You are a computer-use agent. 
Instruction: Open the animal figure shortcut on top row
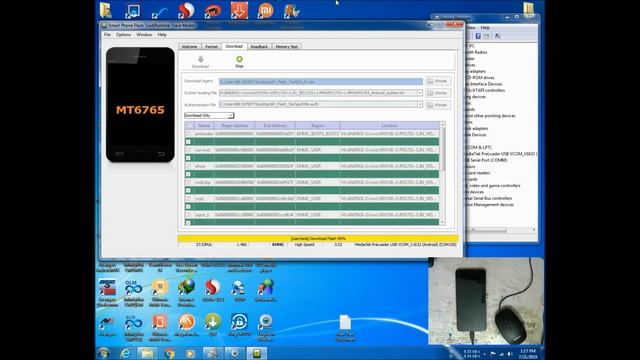click(292, 11)
